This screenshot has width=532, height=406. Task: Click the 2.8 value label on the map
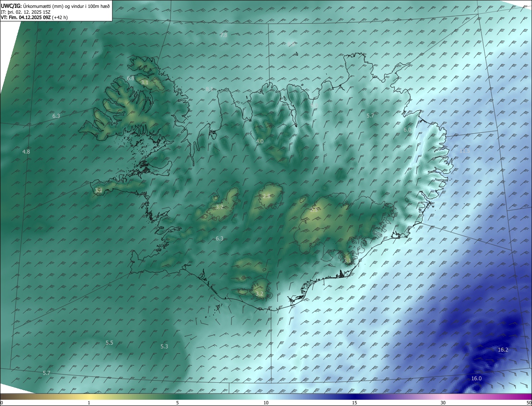coord(266,196)
